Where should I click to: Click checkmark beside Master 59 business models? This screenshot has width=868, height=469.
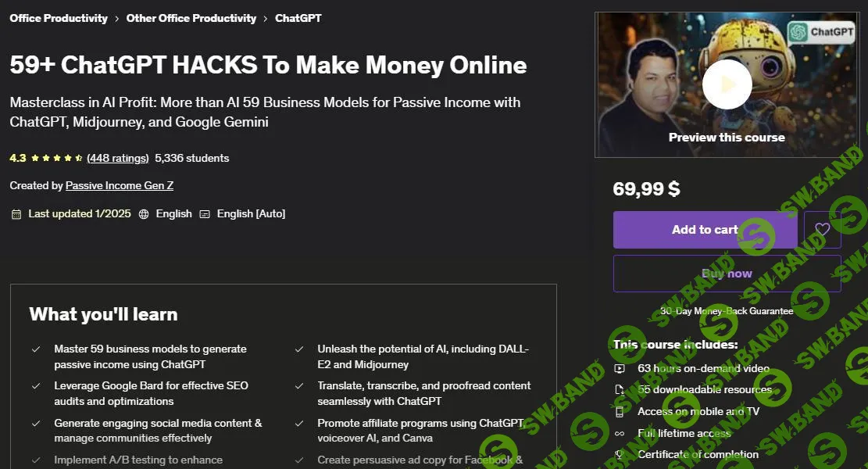coord(36,349)
